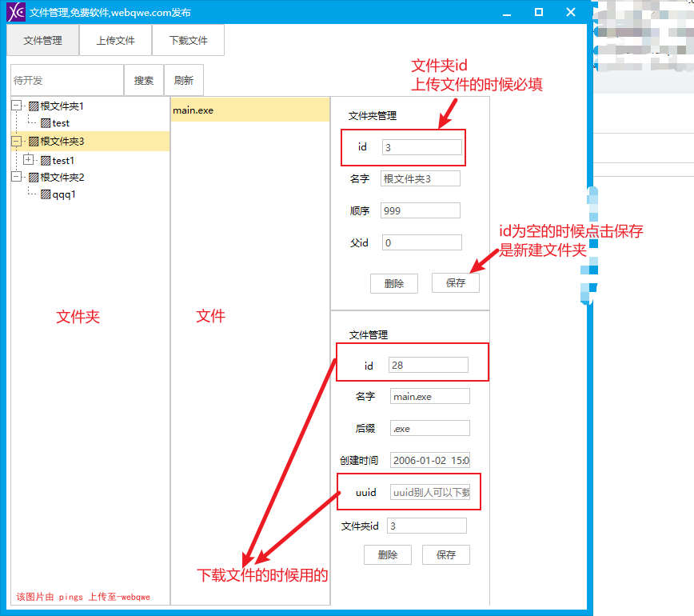Hit the 刷新 refresh button
The height and width of the screenshot is (616, 694).
click(184, 81)
